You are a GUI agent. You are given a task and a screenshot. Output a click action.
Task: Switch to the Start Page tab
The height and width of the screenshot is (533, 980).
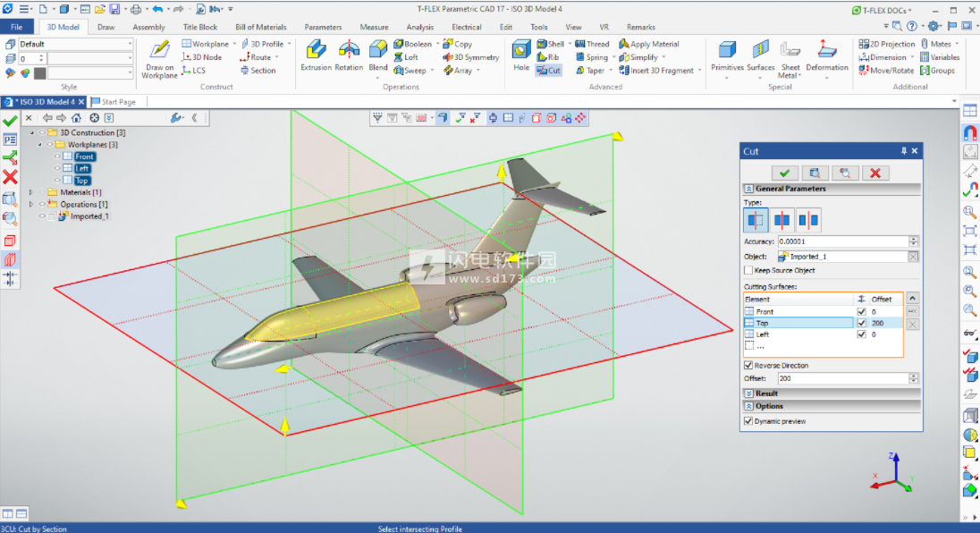point(114,102)
